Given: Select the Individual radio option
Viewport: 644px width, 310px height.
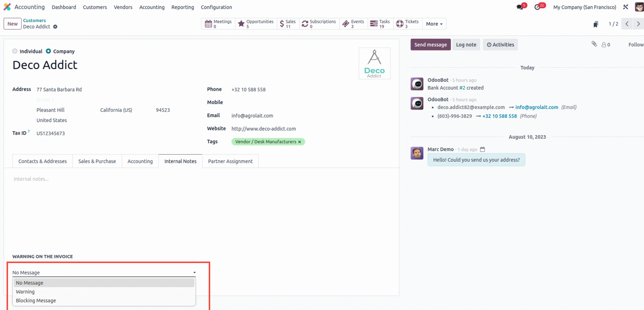Looking at the screenshot, I should [x=15, y=51].
